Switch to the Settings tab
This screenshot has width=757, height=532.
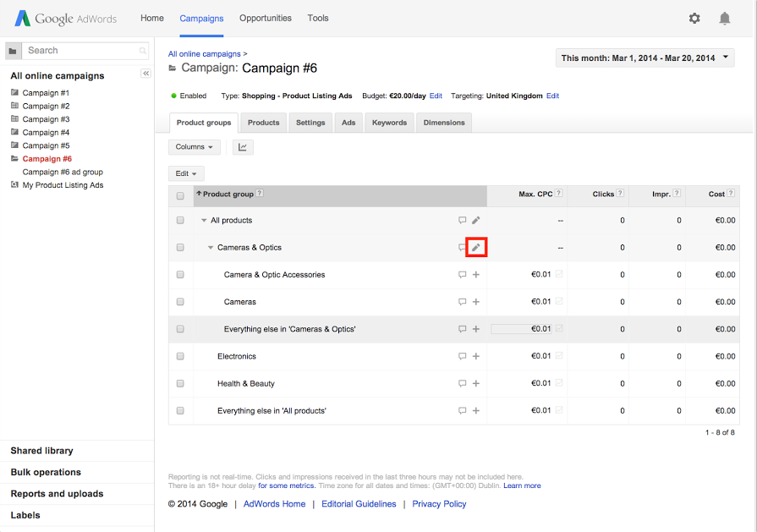click(310, 123)
